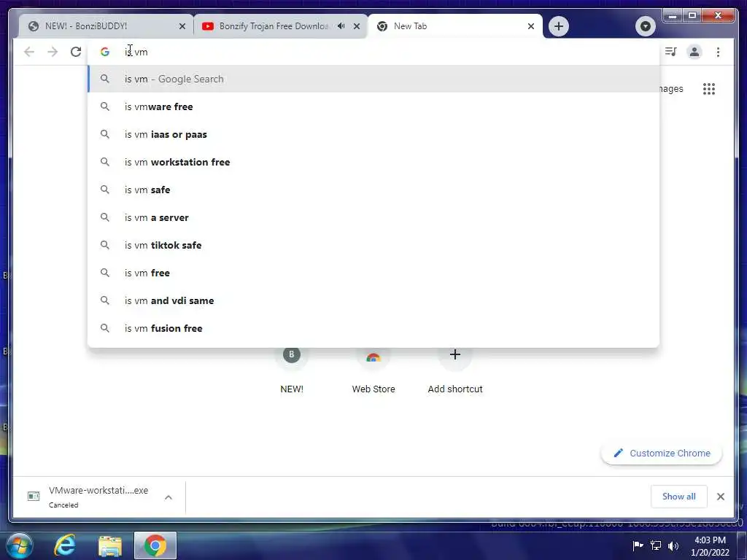
Task: Open the user profile avatar
Action: click(694, 52)
